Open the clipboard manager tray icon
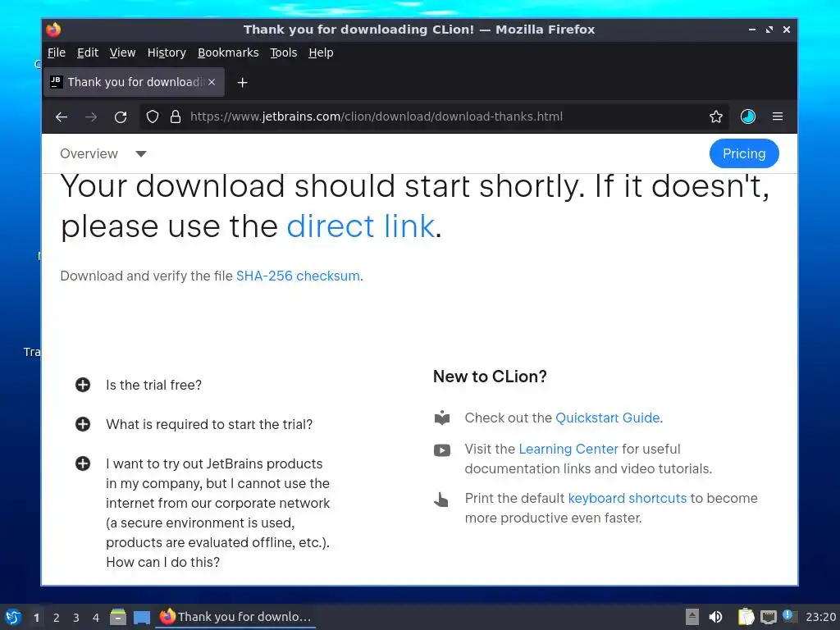 click(x=746, y=617)
